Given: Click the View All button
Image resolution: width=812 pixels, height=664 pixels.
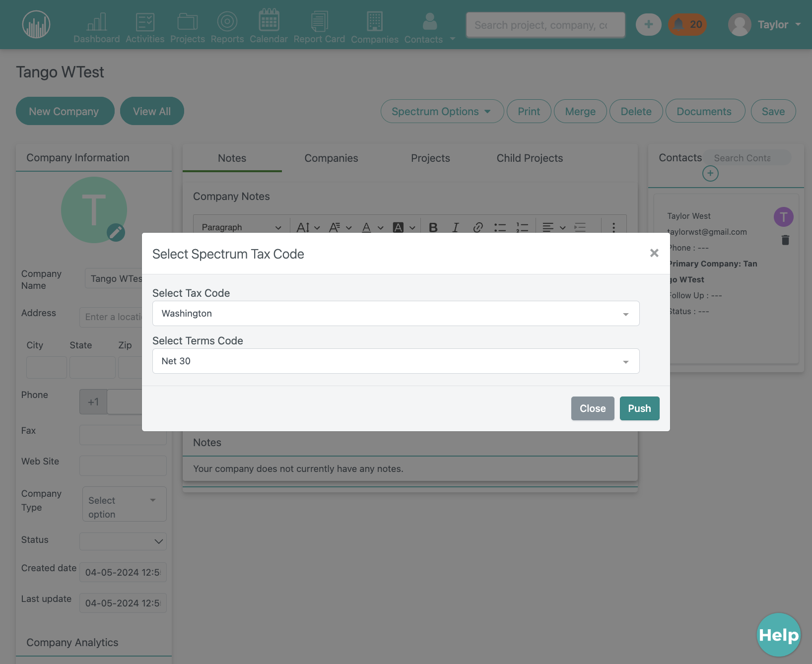Looking at the screenshot, I should (152, 111).
